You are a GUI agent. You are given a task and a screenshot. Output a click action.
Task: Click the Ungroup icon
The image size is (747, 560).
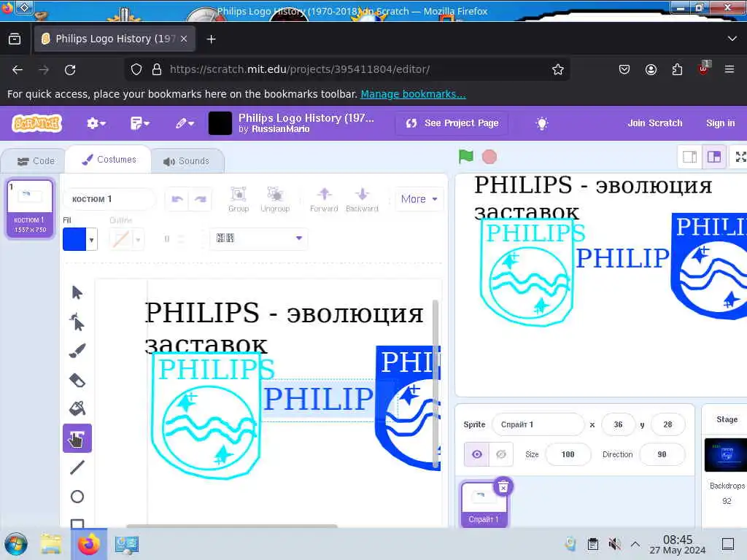click(x=275, y=199)
